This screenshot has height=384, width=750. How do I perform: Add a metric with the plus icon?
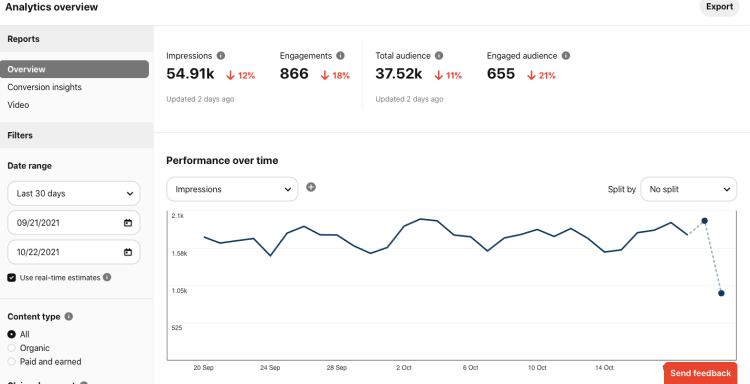point(311,187)
